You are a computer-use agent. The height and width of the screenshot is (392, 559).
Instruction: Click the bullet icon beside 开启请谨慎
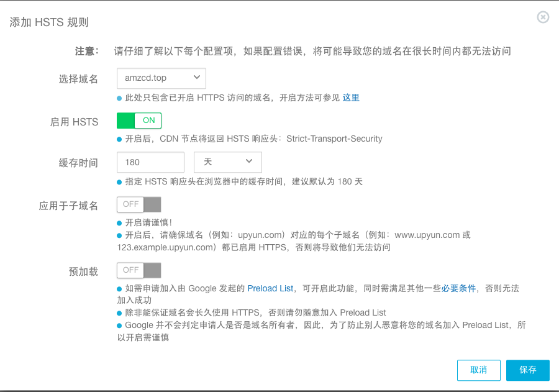click(x=119, y=222)
